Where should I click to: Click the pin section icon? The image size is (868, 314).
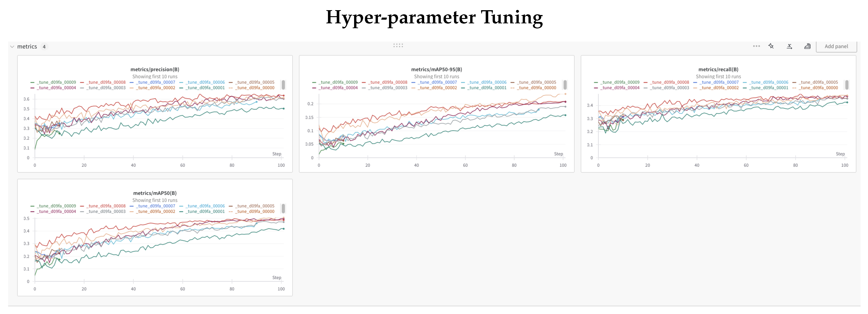click(771, 46)
